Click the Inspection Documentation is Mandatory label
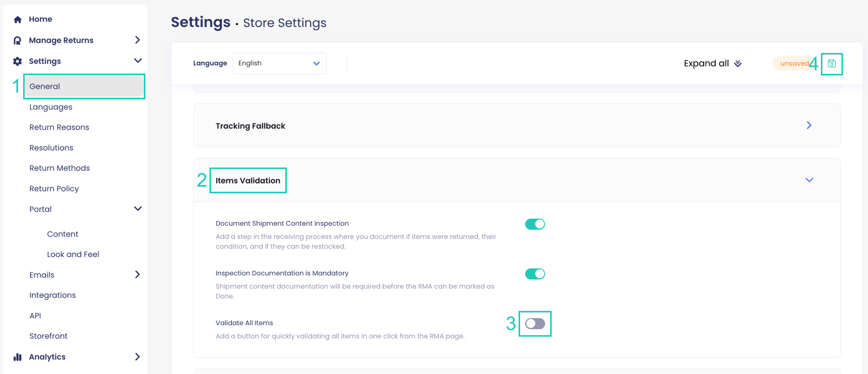Viewport: 868px width, 374px height. [282, 273]
